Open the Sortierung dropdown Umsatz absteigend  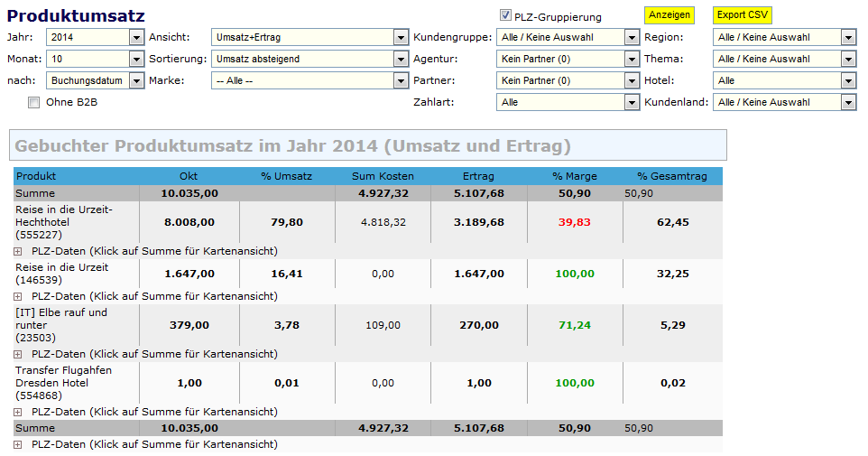point(309,59)
